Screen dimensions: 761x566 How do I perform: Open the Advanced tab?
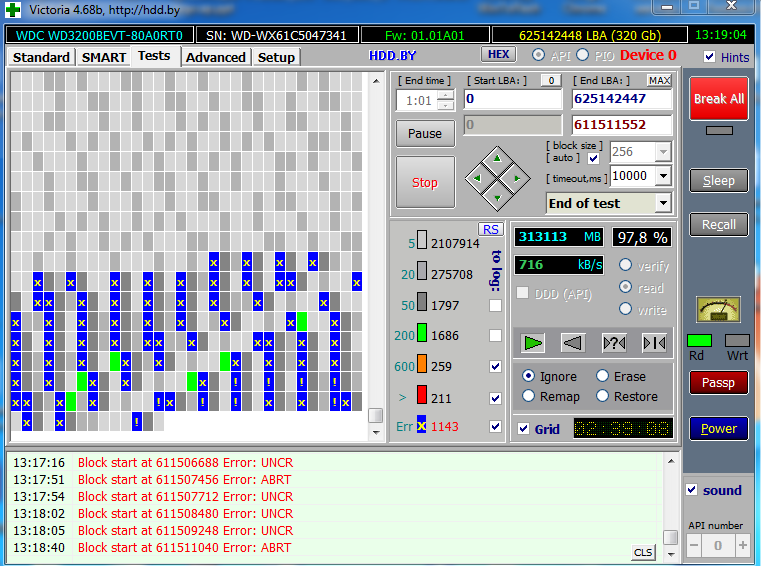215,57
